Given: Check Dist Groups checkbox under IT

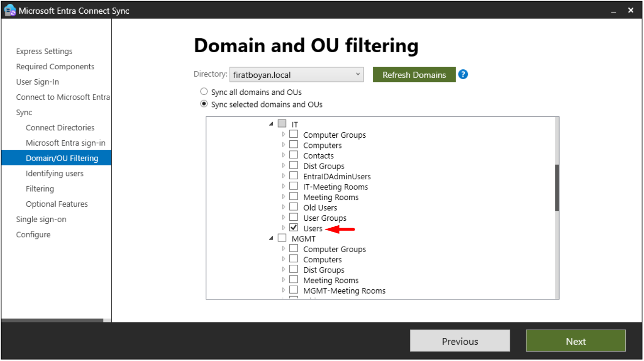Looking at the screenshot, I should (294, 166).
